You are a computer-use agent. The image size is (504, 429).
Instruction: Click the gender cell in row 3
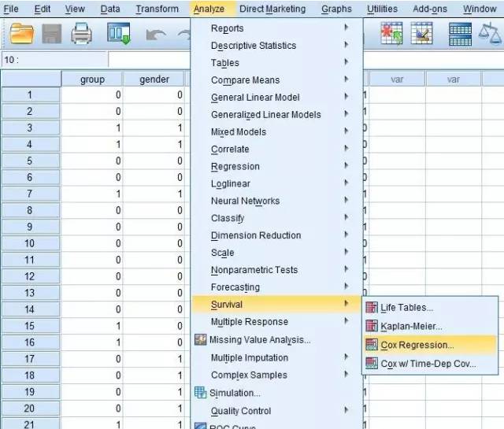point(154,128)
